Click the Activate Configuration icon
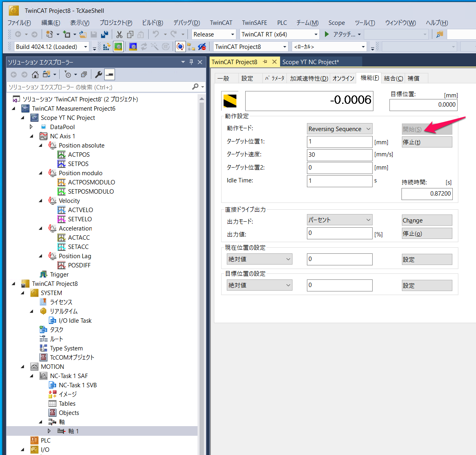476x455 pixels. pyautogui.click(x=107, y=47)
